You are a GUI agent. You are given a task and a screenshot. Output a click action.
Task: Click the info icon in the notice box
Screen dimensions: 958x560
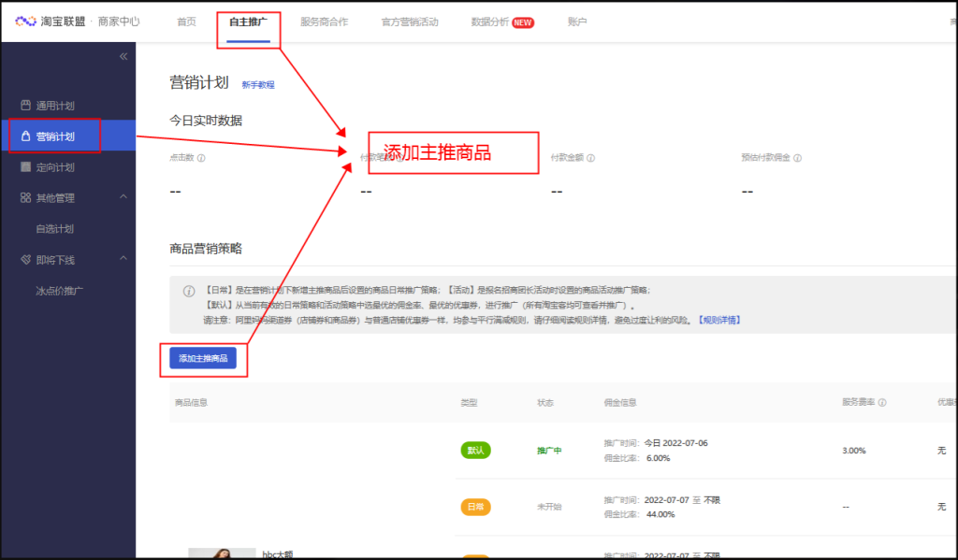pos(188,291)
